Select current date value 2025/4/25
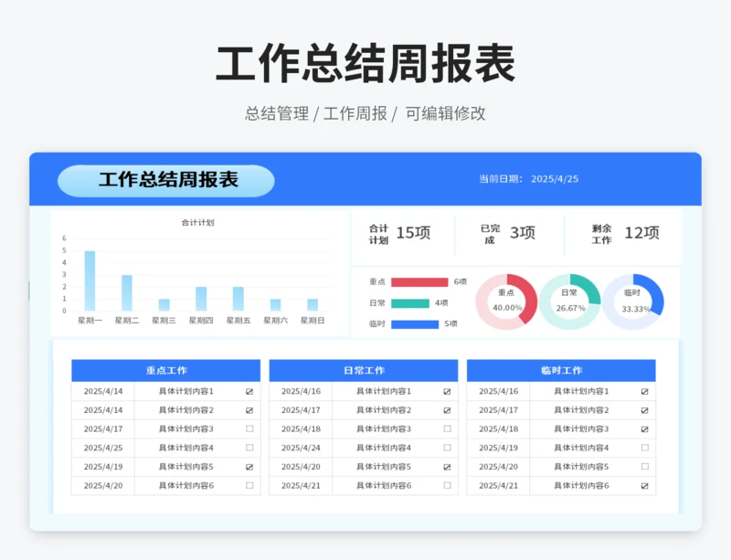The image size is (731, 560). coord(555,179)
